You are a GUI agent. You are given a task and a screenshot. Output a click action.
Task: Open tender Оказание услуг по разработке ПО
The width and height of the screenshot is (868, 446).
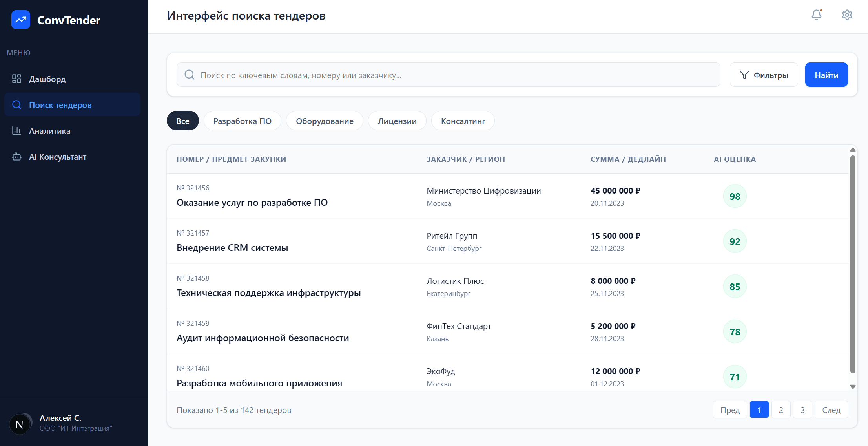pos(252,203)
